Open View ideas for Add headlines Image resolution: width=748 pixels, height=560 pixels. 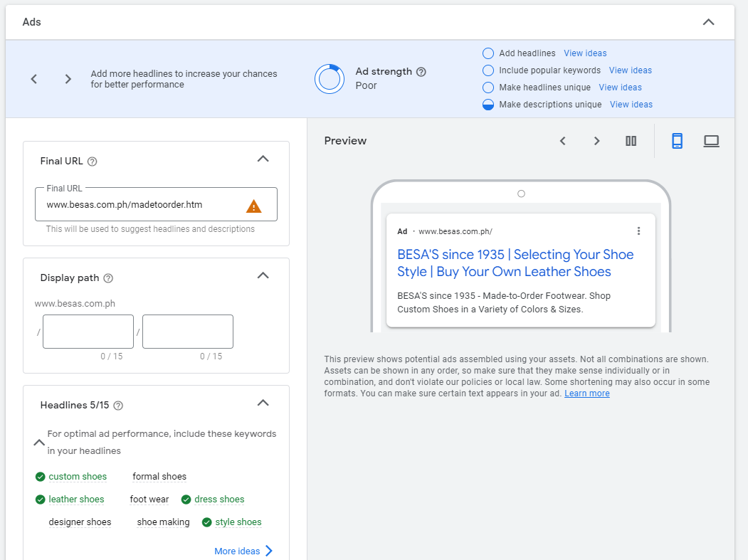(x=585, y=53)
